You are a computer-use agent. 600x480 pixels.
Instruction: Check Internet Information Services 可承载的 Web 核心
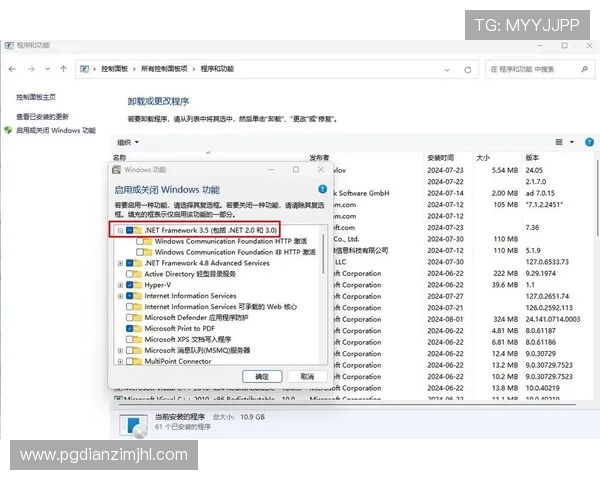click(129, 307)
